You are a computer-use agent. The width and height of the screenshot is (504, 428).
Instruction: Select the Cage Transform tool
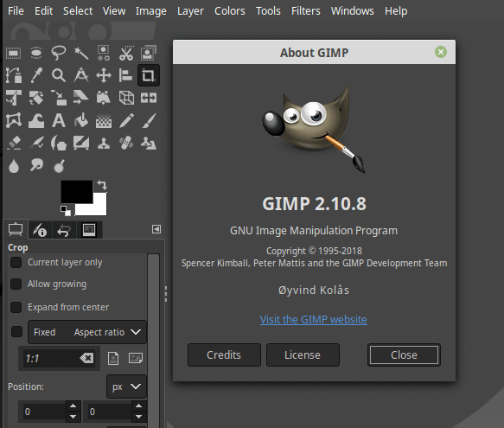coord(14,120)
